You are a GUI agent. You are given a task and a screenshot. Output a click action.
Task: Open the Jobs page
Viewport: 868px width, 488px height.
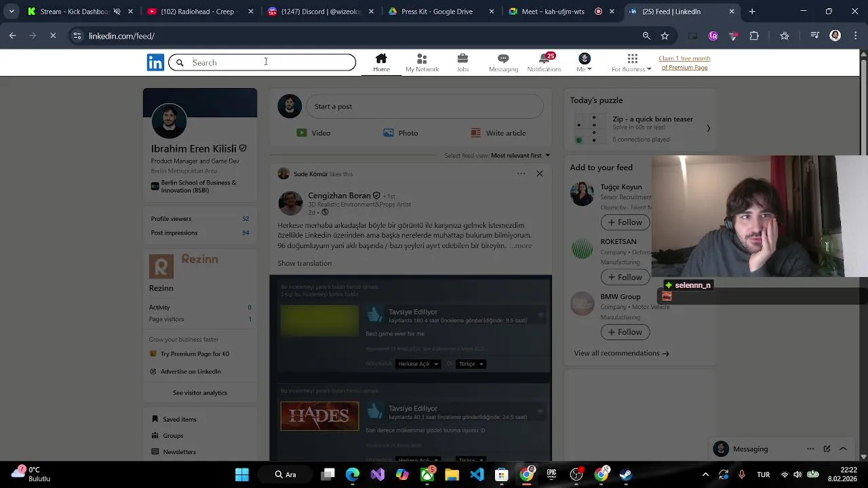462,62
